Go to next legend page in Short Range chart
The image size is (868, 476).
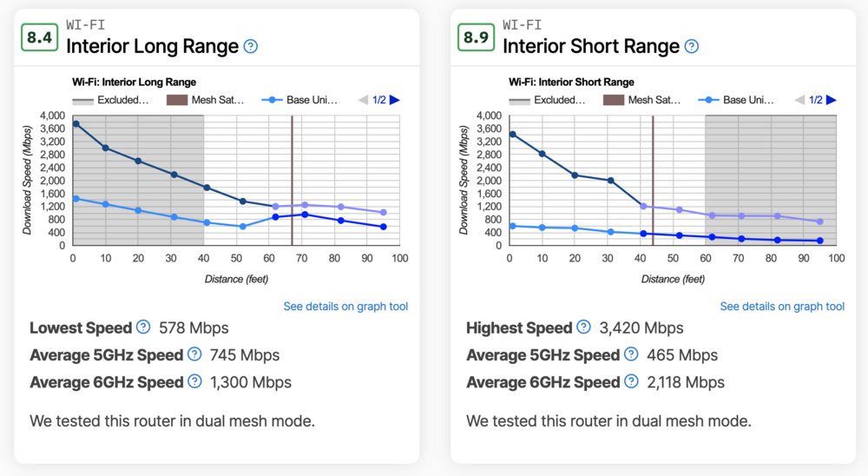(832, 100)
